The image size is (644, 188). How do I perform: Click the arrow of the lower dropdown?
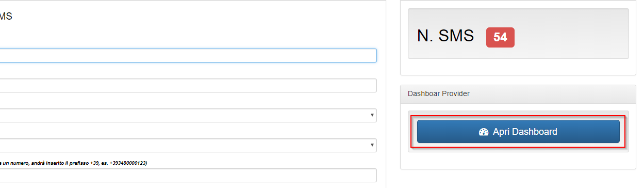click(x=372, y=145)
